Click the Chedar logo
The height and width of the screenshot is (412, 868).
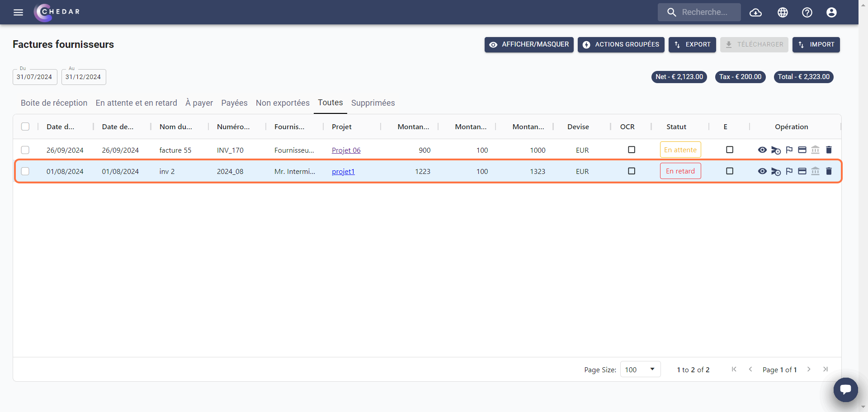57,12
